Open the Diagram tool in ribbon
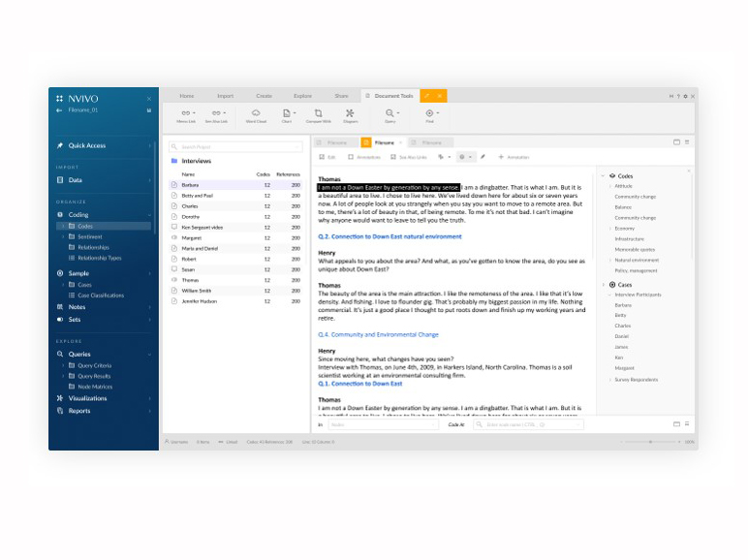This screenshot has height=560, width=748. (350, 115)
